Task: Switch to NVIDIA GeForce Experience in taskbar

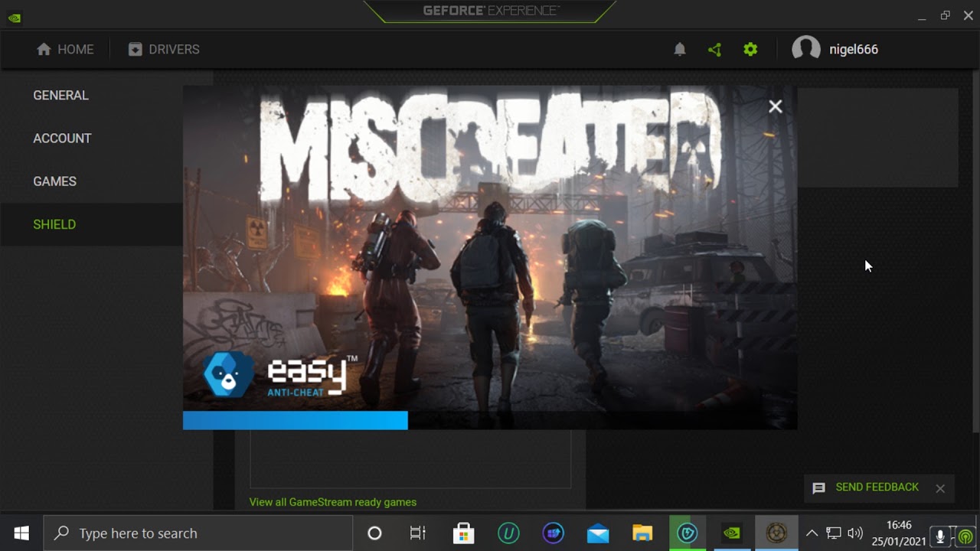Action: click(732, 533)
